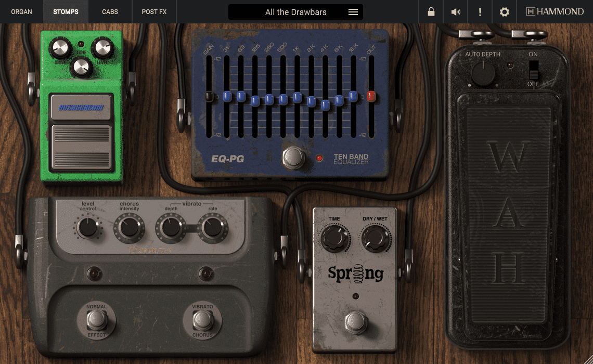Click the vibrato depth knob
593x364 pixels.
tap(171, 228)
